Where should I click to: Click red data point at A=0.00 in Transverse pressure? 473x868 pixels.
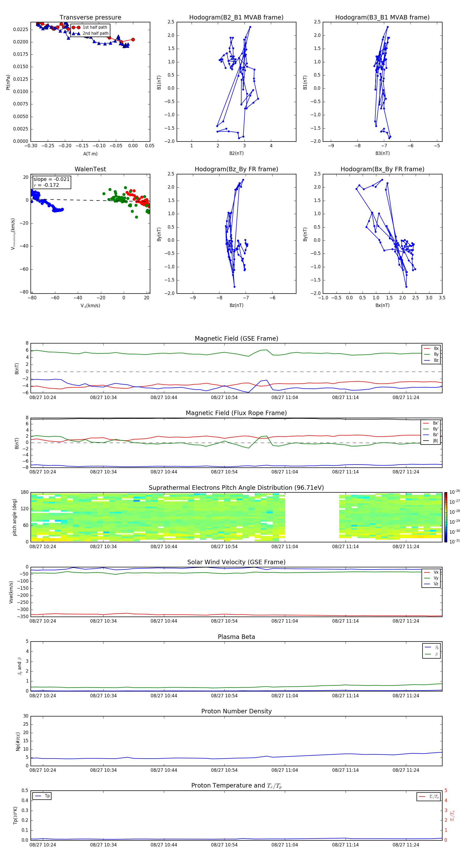[x=133, y=40]
